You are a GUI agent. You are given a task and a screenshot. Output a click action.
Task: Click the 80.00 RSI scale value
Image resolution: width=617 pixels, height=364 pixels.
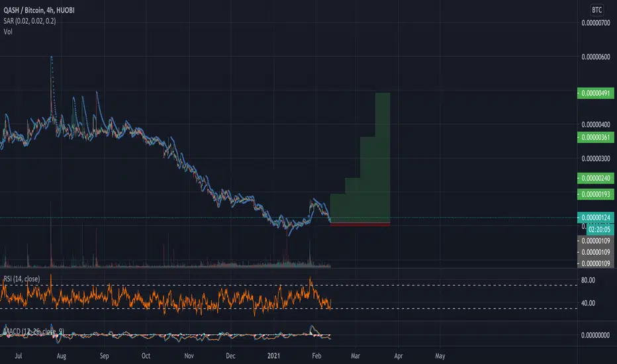tap(588, 280)
